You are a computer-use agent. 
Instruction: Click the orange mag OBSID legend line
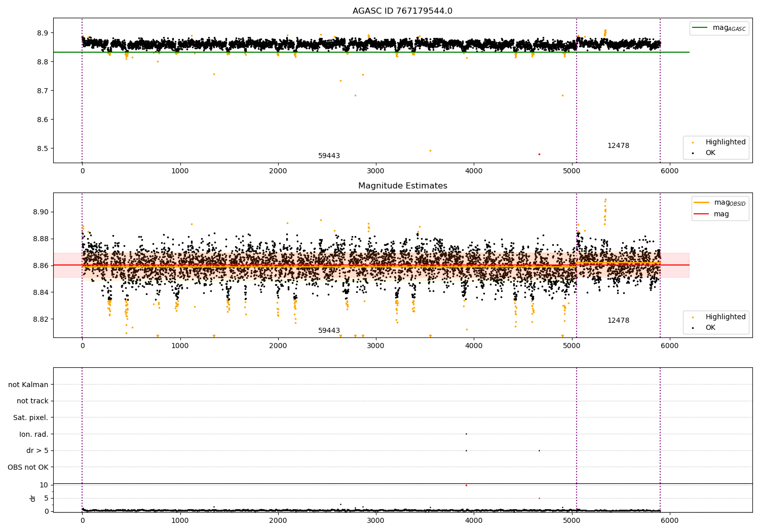pyautogui.click(x=702, y=203)
